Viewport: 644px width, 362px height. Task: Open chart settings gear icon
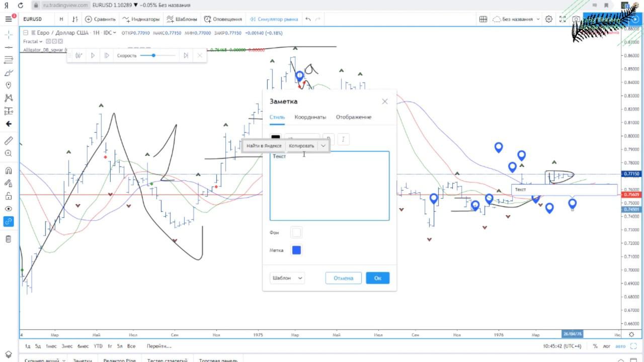(x=549, y=19)
